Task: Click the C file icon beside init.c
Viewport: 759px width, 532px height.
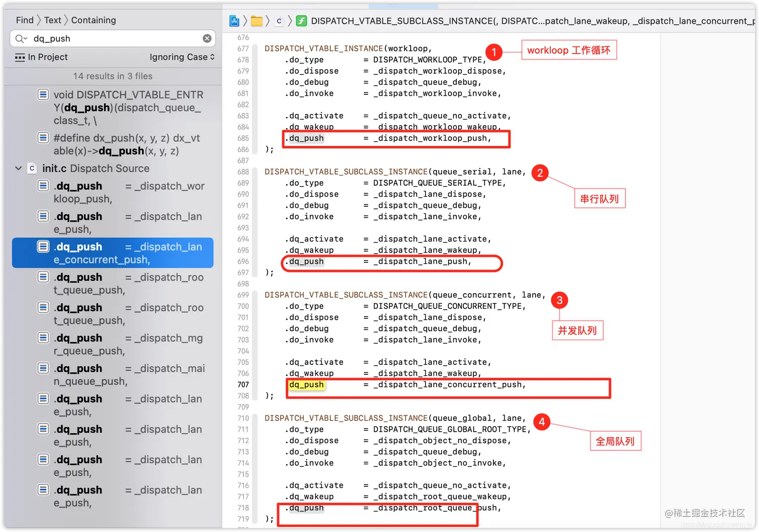Action: (32, 168)
